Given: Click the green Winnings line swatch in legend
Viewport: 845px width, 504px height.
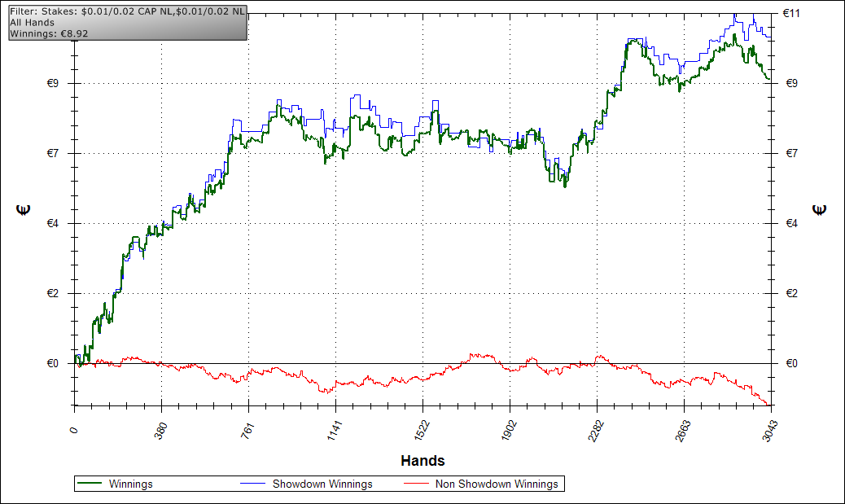Looking at the screenshot, I should point(92,484).
